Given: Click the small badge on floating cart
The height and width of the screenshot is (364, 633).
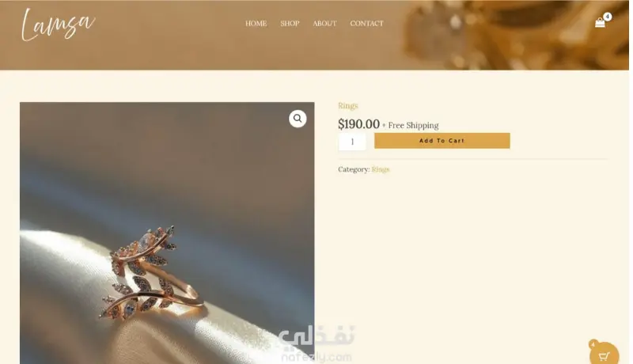Looking at the screenshot, I should point(593,344).
